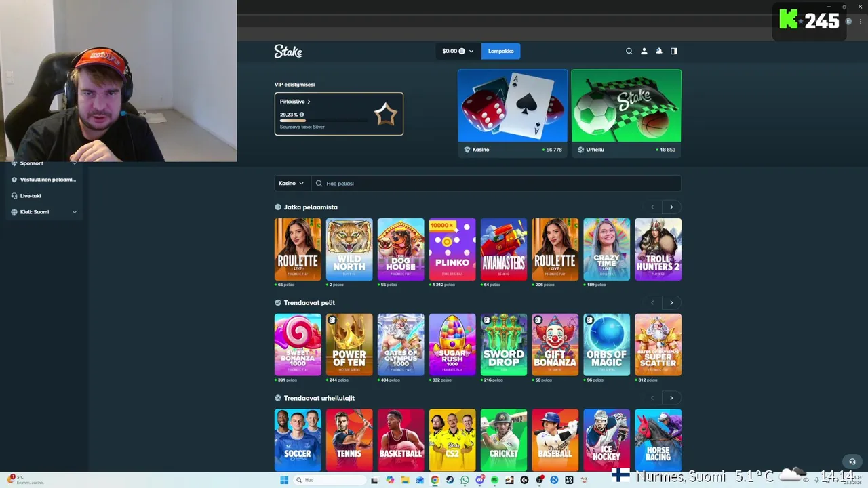Screen dimensions: 868x488
Task: Expand the $0.00 balance dropdown
Action: pos(471,51)
